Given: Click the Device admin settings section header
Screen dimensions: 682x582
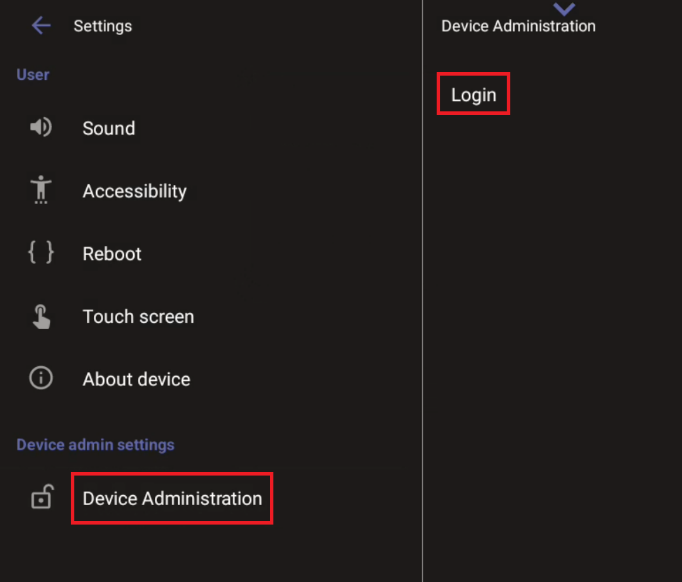Looking at the screenshot, I should tap(95, 445).
